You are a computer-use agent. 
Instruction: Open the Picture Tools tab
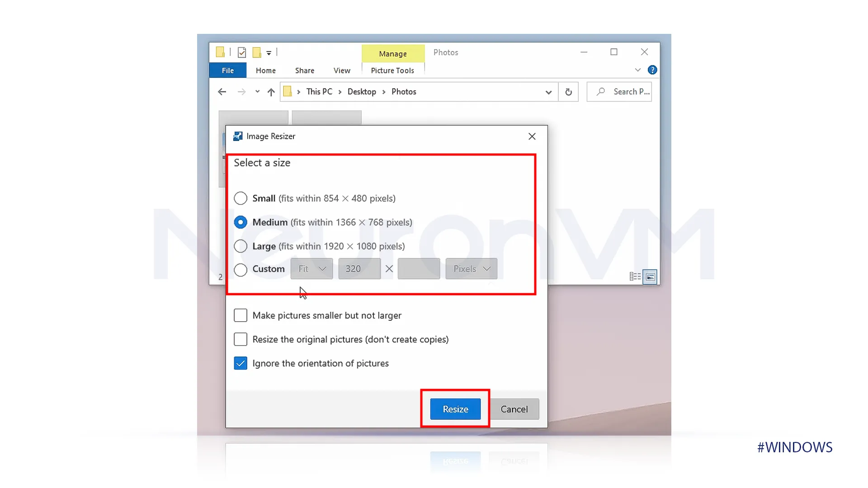[392, 70]
